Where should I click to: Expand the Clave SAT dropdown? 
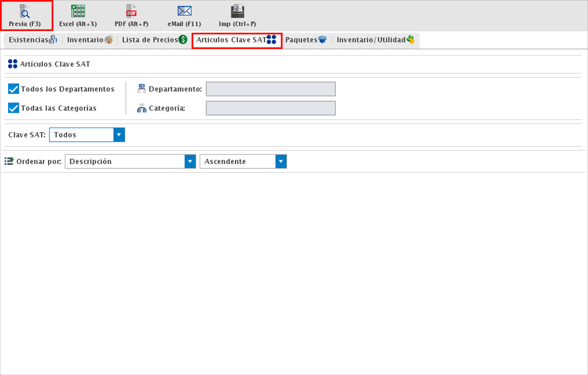pyautogui.click(x=119, y=135)
